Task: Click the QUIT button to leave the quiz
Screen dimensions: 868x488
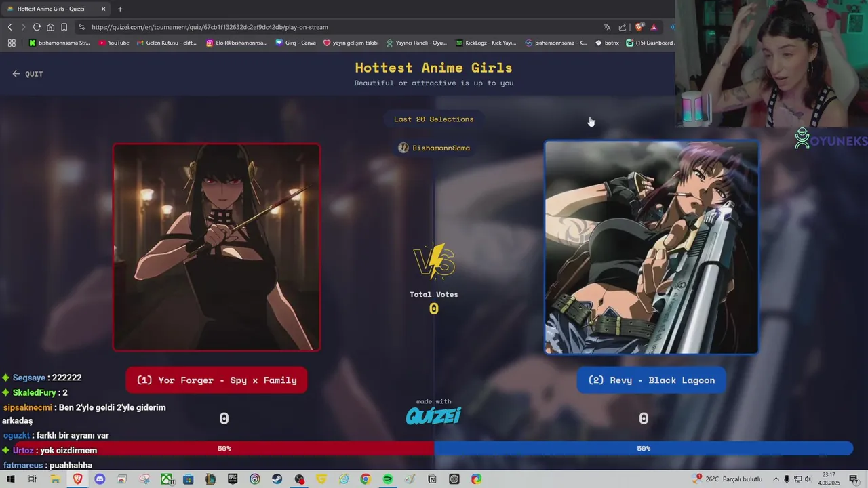Action: click(28, 74)
